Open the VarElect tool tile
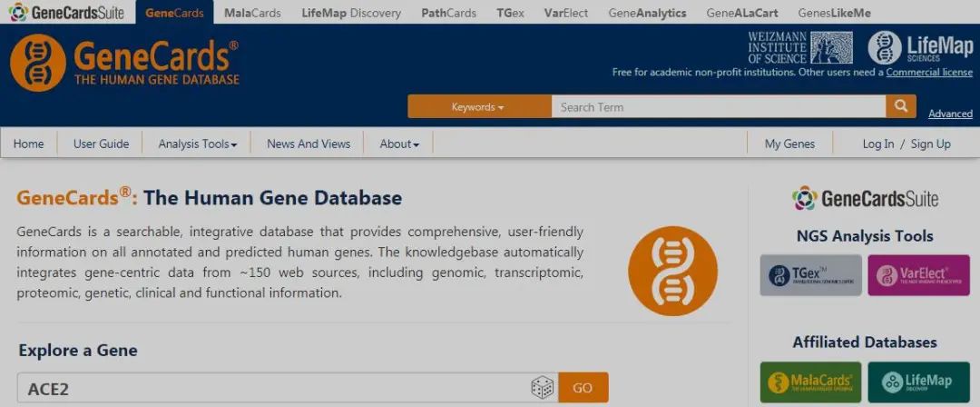This screenshot has height=407, width=980. 918,275
